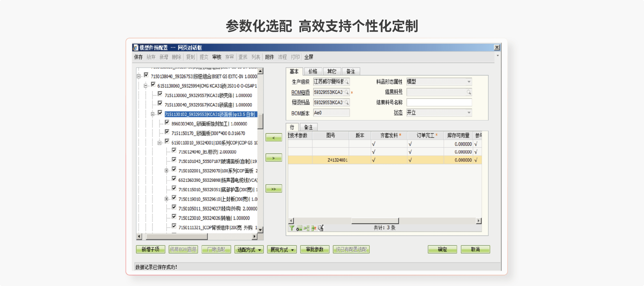Toggle checkbox for 8960303400 锁面板蚀刻加工

(x=167, y=122)
